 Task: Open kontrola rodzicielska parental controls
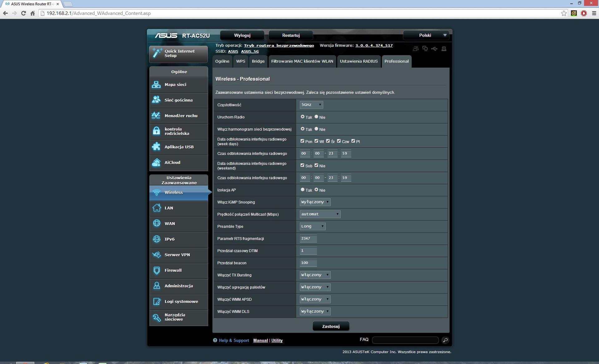pyautogui.click(x=178, y=132)
